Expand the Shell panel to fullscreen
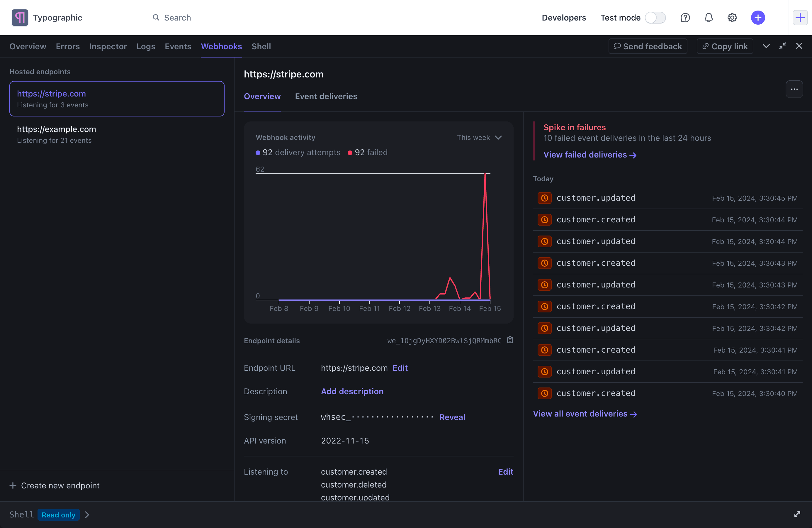 [797, 514]
